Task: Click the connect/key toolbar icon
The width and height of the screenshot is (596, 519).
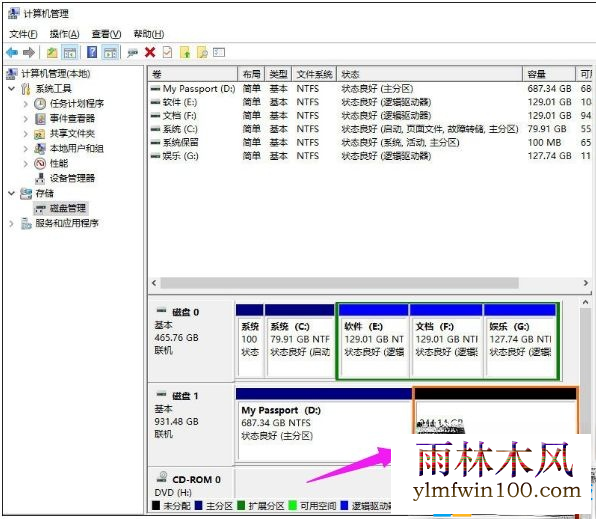Action: [x=132, y=52]
